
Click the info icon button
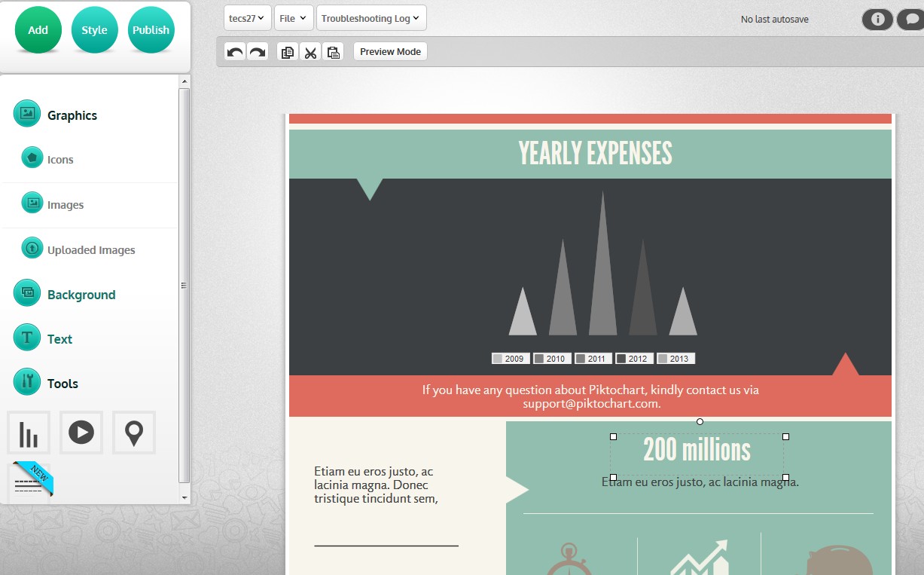(x=877, y=20)
